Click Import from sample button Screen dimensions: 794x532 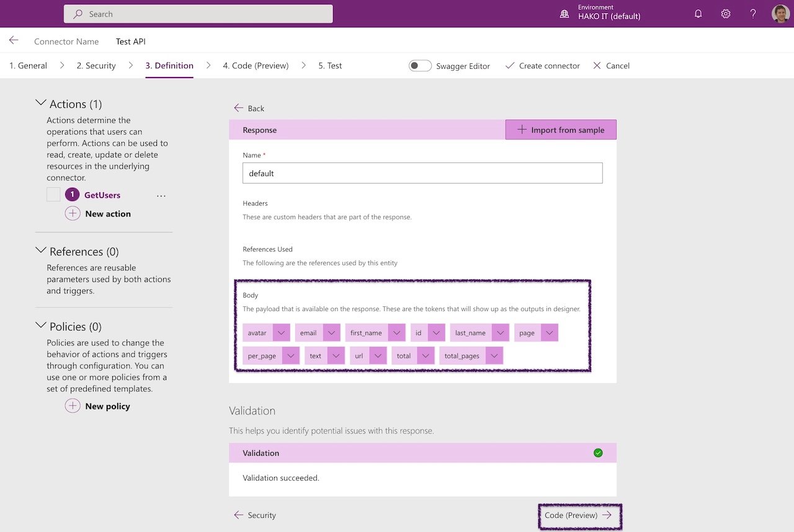tap(561, 130)
